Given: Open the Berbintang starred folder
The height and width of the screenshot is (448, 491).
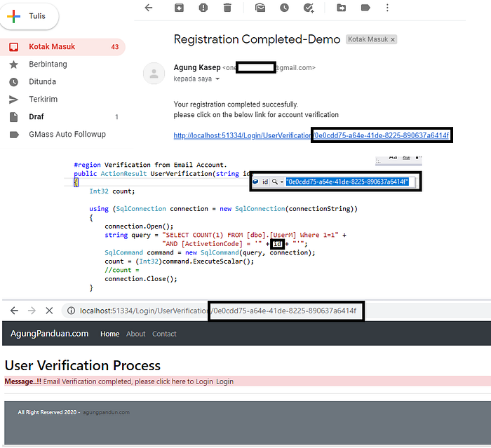Looking at the screenshot, I should pyautogui.click(x=48, y=65).
